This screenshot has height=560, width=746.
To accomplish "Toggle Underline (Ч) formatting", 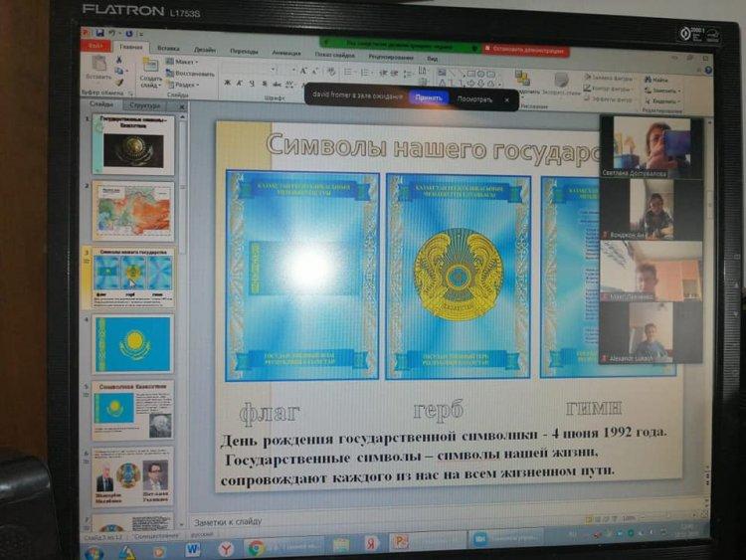I will (252, 84).
